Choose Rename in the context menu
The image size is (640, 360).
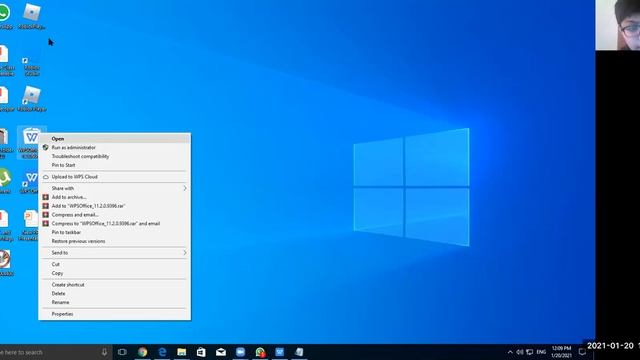point(114,302)
